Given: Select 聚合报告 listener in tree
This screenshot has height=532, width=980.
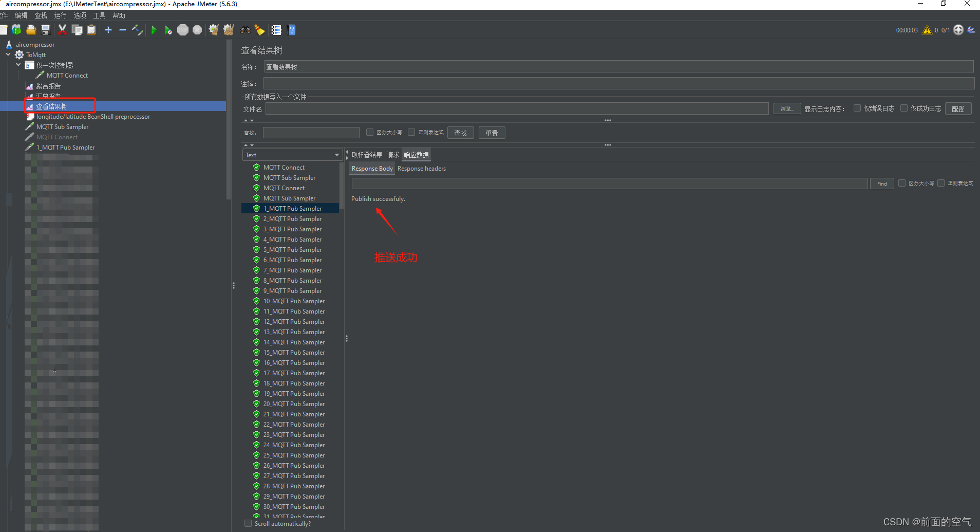Looking at the screenshot, I should click(48, 86).
